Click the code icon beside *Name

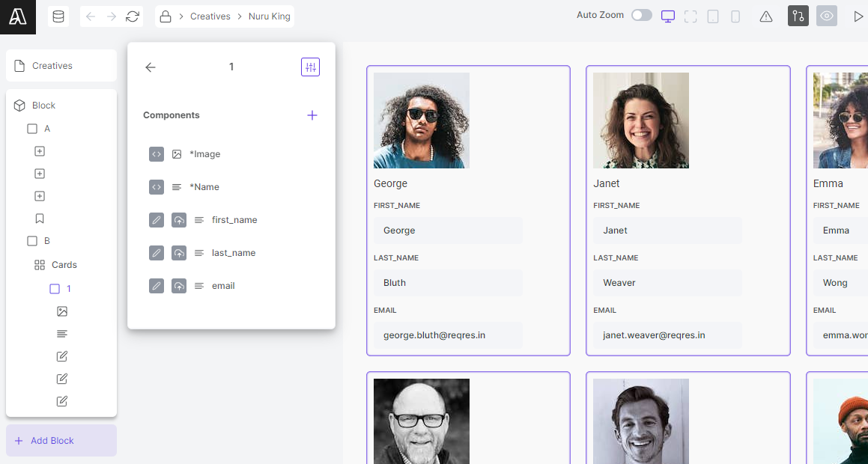tap(157, 187)
